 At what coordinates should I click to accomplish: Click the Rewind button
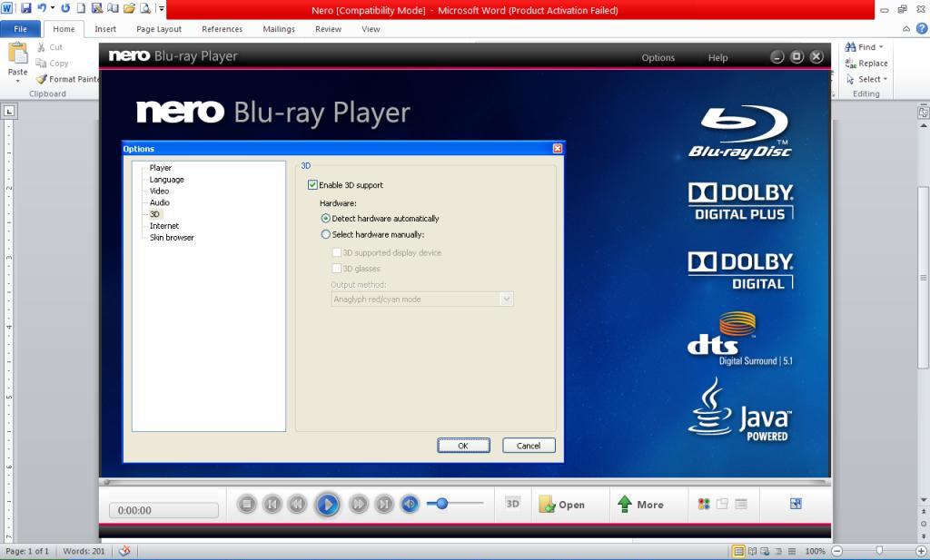[297, 505]
